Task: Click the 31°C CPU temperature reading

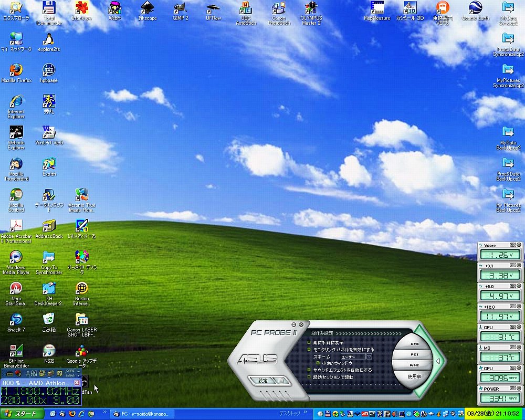Action: [x=500, y=337]
